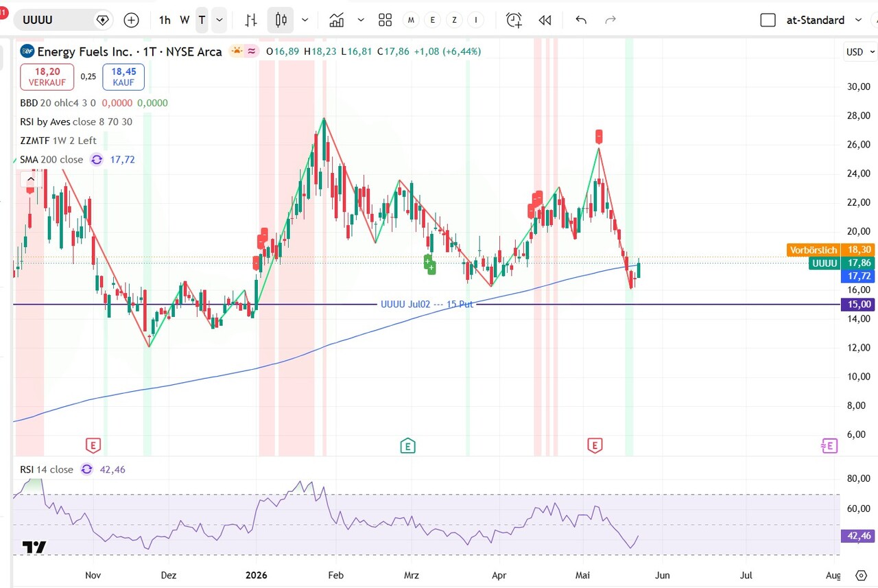
Task: Click the TradingView logo in RSI pane
Action: tap(34, 547)
